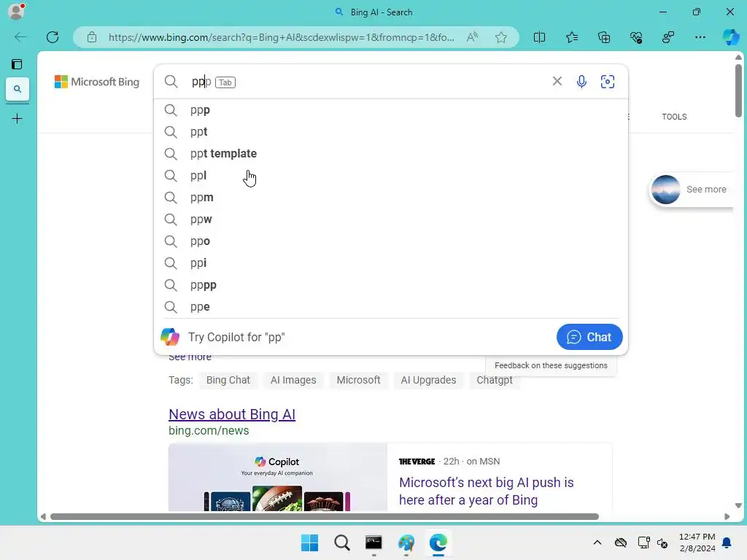
Task: Open the Paint app in taskbar
Action: click(x=406, y=542)
